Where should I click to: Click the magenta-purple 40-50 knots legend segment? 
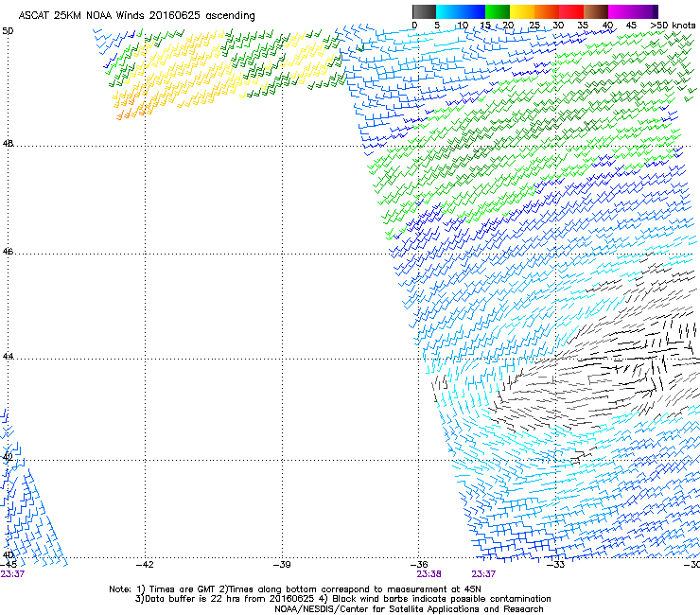[x=633, y=11]
